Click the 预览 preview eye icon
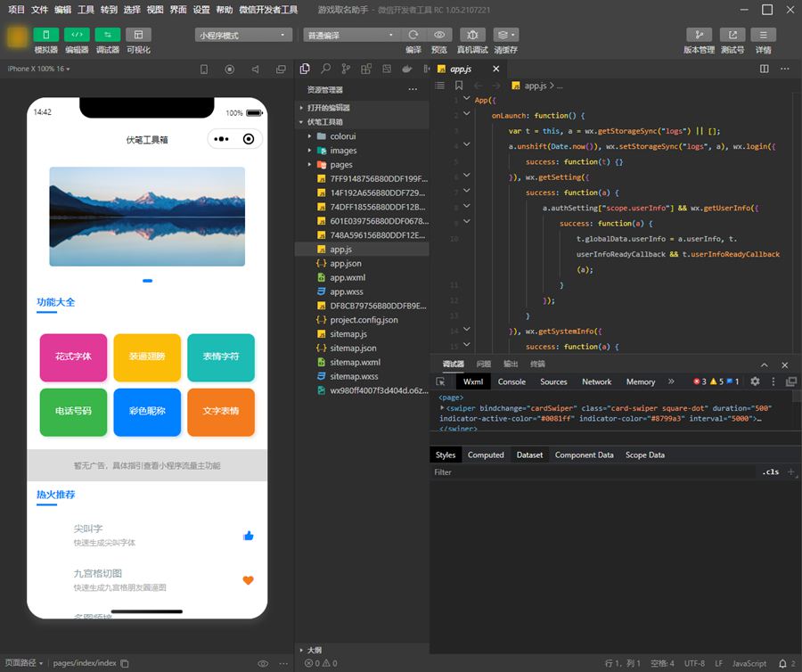This screenshot has height=672, width=802. [x=439, y=35]
